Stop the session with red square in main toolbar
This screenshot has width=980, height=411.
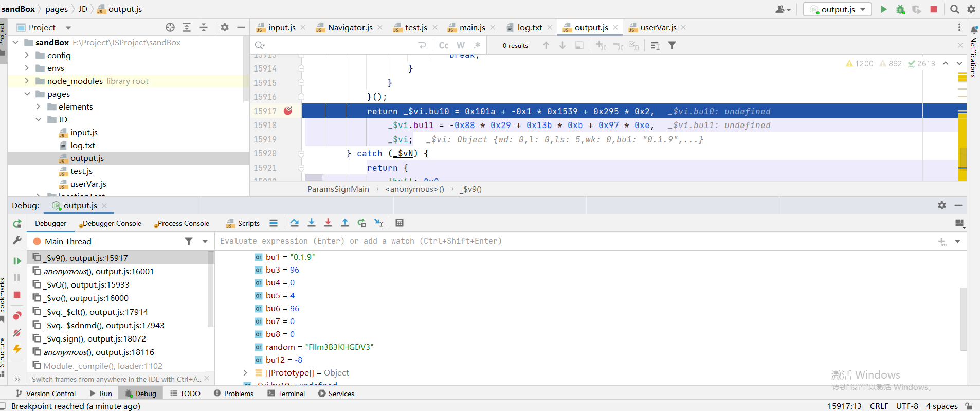click(x=934, y=9)
